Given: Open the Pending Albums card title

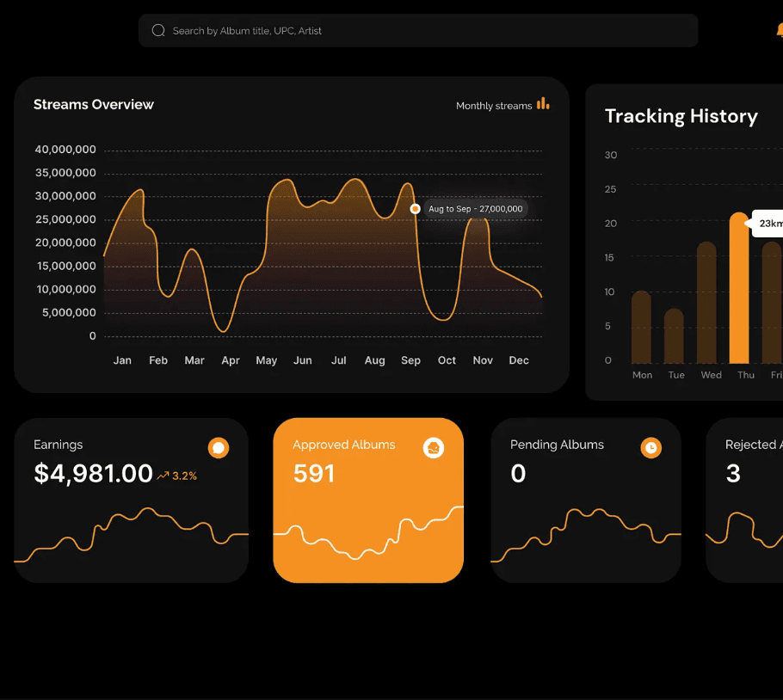Looking at the screenshot, I should [557, 445].
